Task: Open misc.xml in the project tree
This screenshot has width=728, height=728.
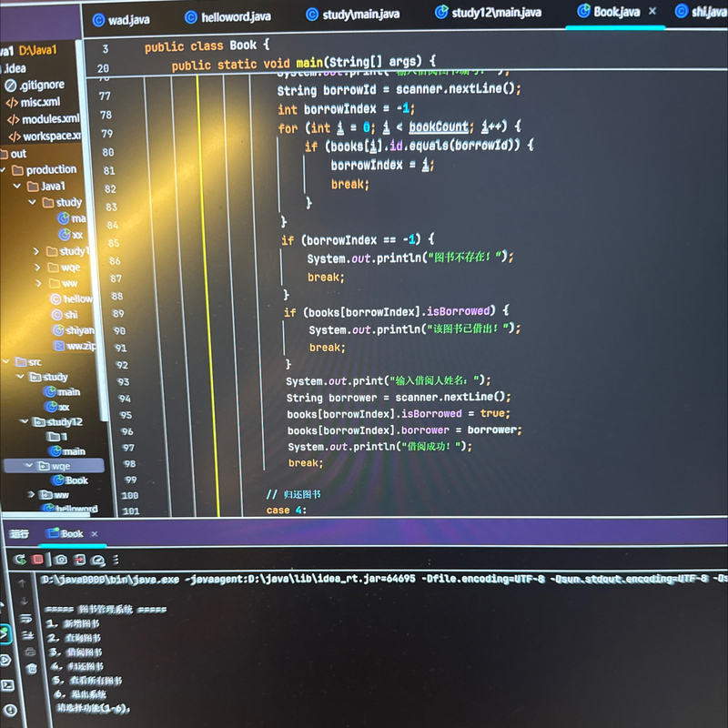Action: (x=34, y=102)
